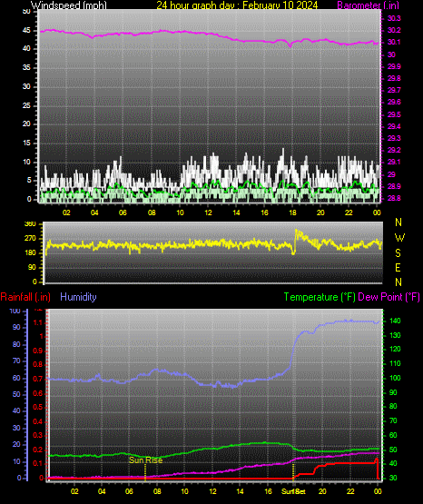Click 0.1 on the rainfall scale
The width and height of the screenshot is (423, 504).
[37, 463]
